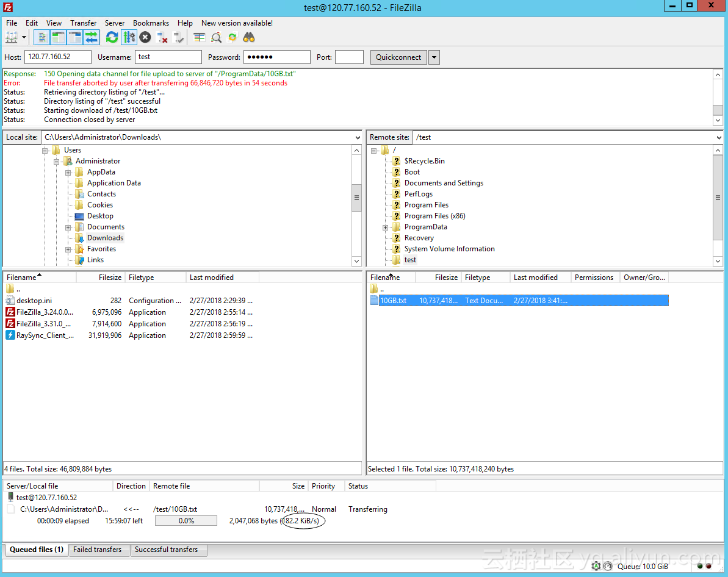Toggle message log display
Viewport: 728px width, 577px height.
(x=41, y=37)
